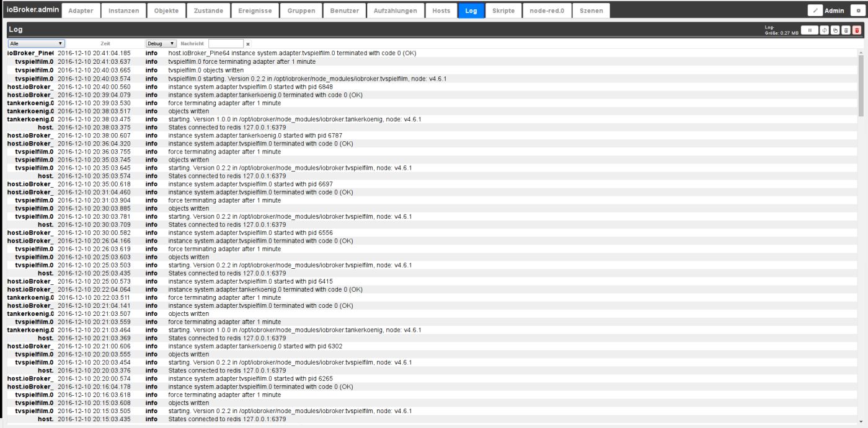This screenshot has height=428, width=868.
Task: Click the Zeit column header
Action: pyautogui.click(x=105, y=44)
